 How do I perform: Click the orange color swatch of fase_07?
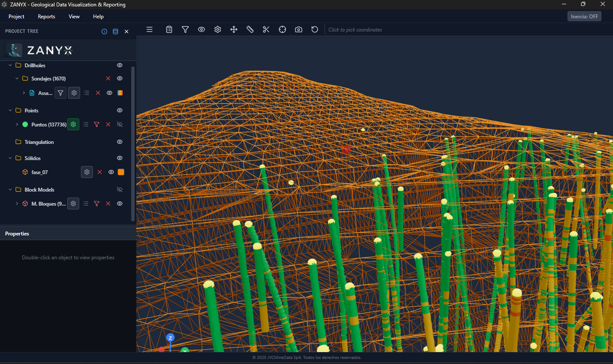[x=121, y=172]
